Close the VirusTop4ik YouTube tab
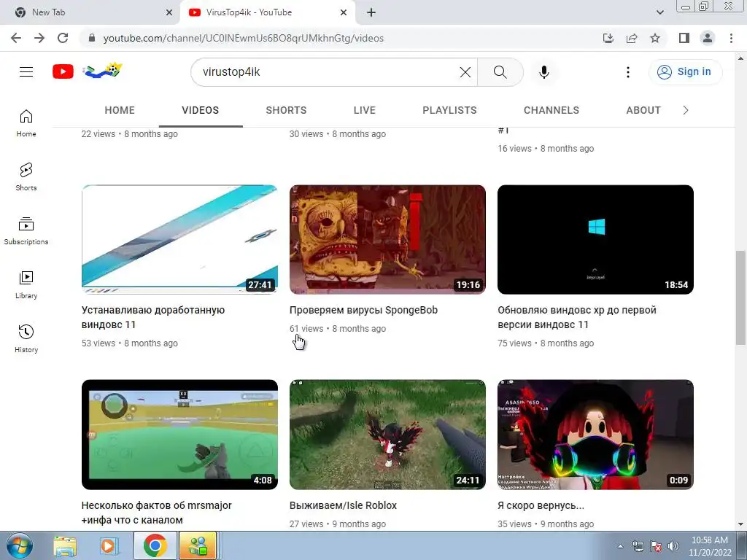This screenshot has width=747, height=560. [x=344, y=12]
